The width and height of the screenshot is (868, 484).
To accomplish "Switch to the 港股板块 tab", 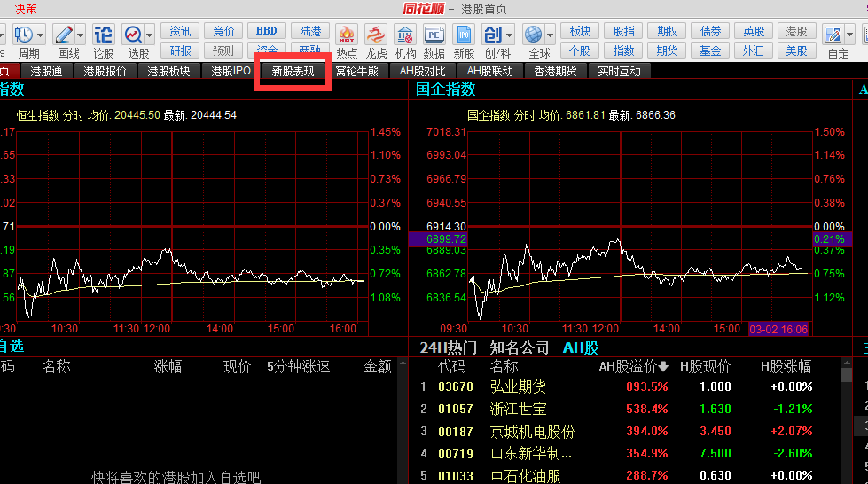I will (x=168, y=71).
